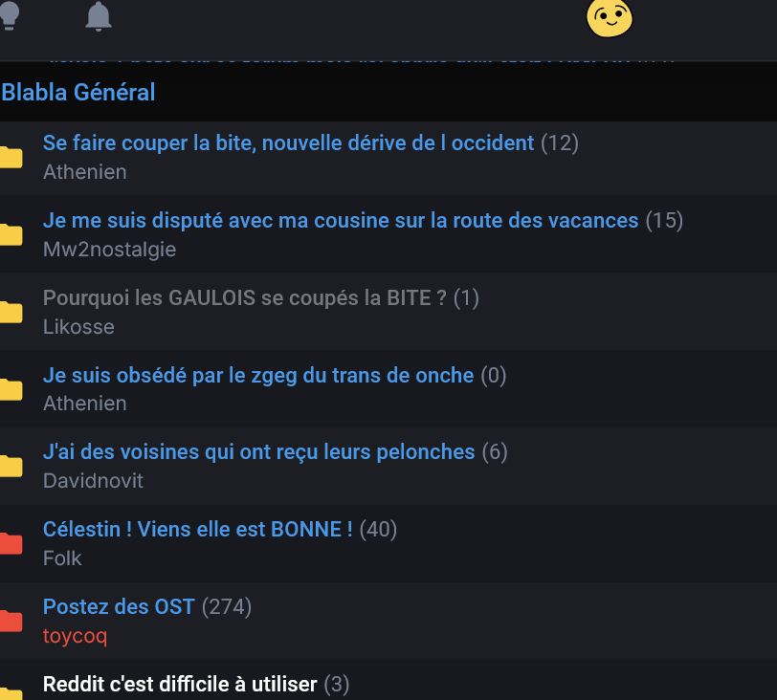Open topic "J'ai des voisines" with 6 replies
Screen dimensions: 777x700
[258, 451]
